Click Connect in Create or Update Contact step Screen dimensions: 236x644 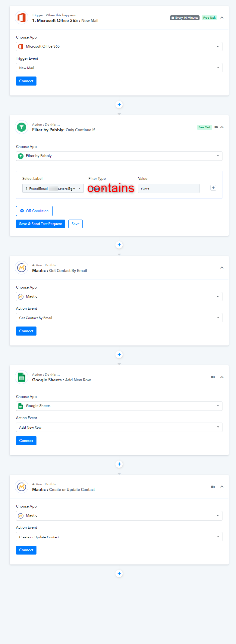pos(26,550)
